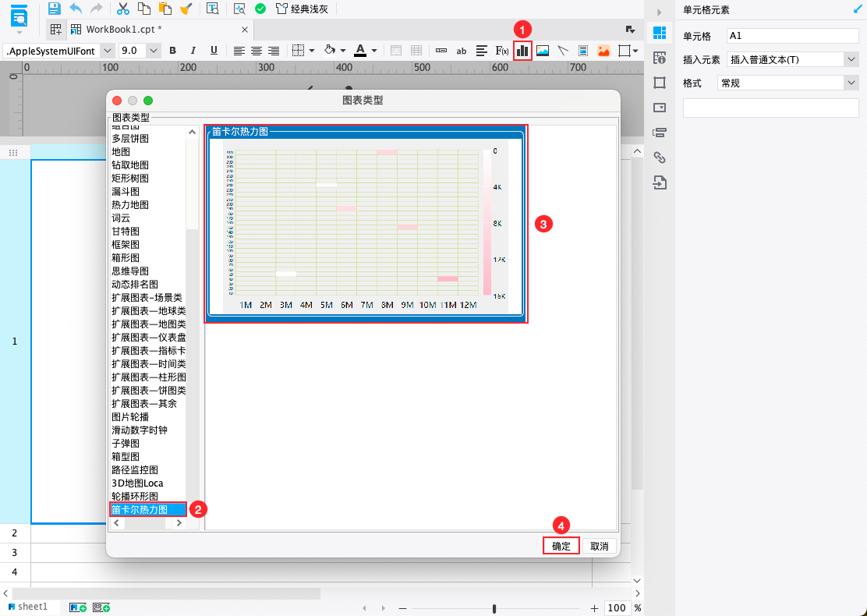
Task: Open the condition attributes icon in sidebar
Action: 659,133
